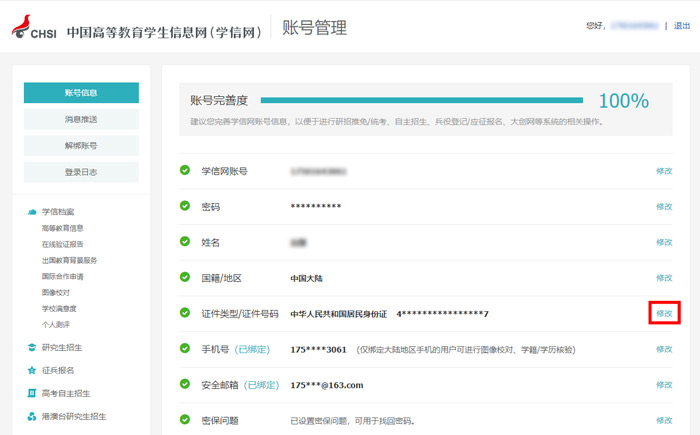Image resolution: width=700 pixels, height=435 pixels.
Task: Click 修改 for 证件类型/证件号码
Action: point(664,314)
